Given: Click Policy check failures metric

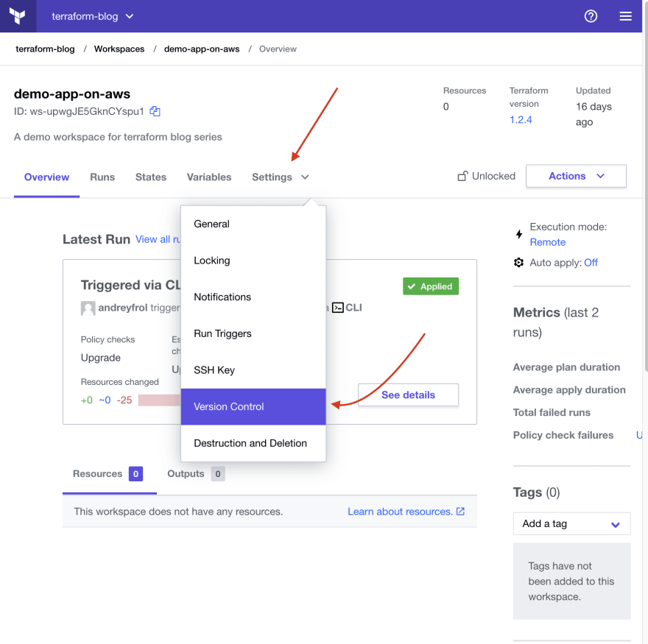Looking at the screenshot, I should [563, 435].
